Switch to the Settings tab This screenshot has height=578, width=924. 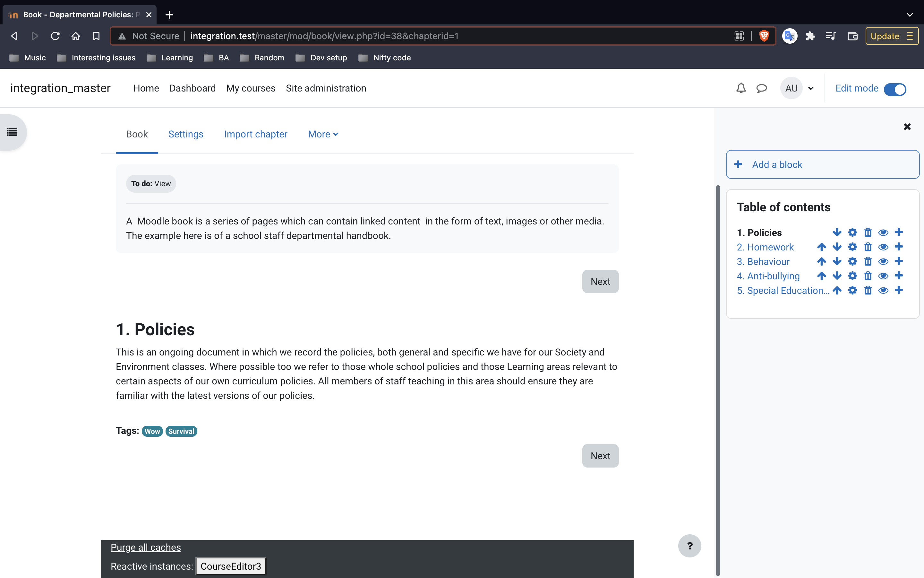[x=185, y=134]
